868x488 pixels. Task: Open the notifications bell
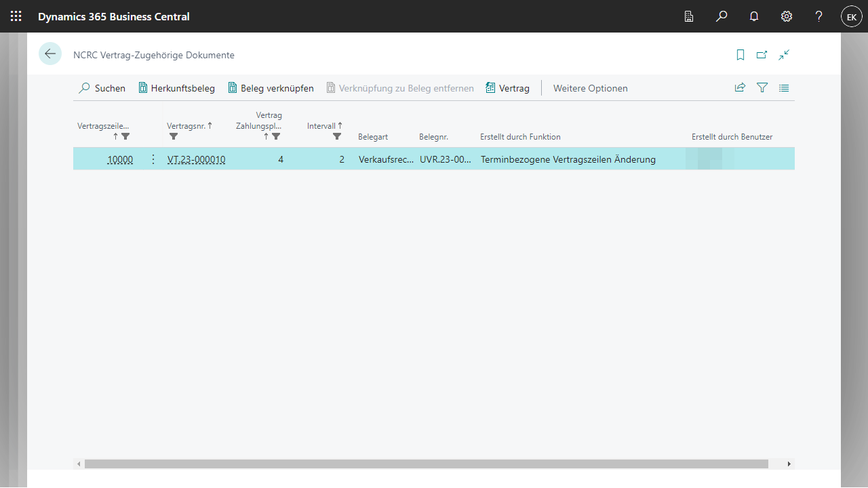(x=754, y=16)
